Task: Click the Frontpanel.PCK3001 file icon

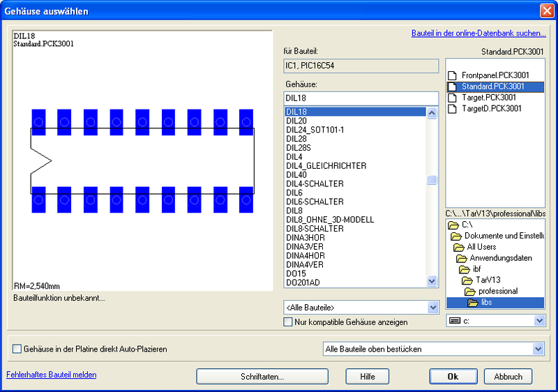Action: point(452,75)
